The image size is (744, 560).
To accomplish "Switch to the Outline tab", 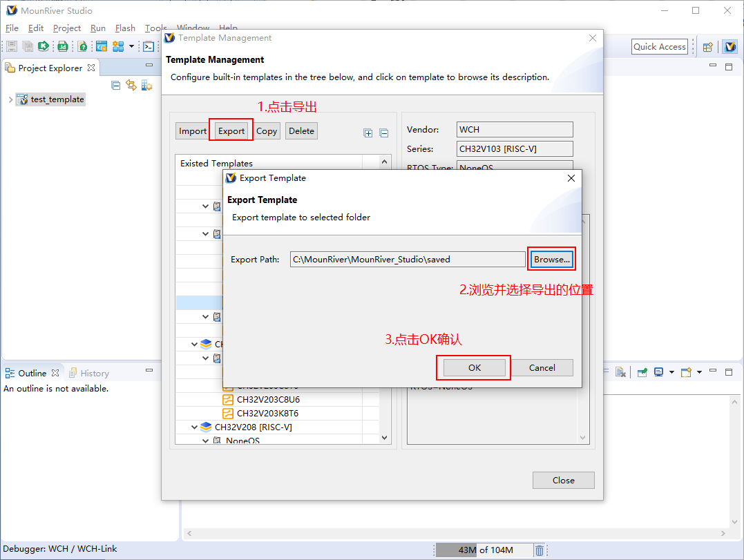I will pos(32,373).
